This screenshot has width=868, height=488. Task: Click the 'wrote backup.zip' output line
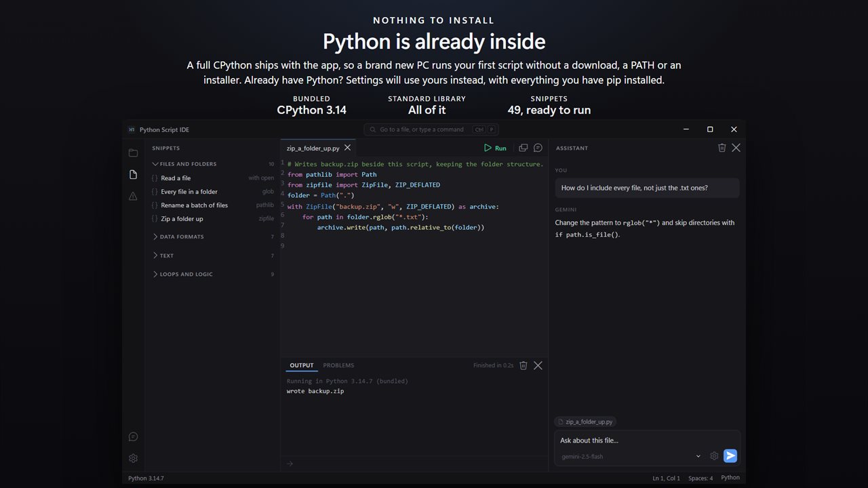[315, 391]
